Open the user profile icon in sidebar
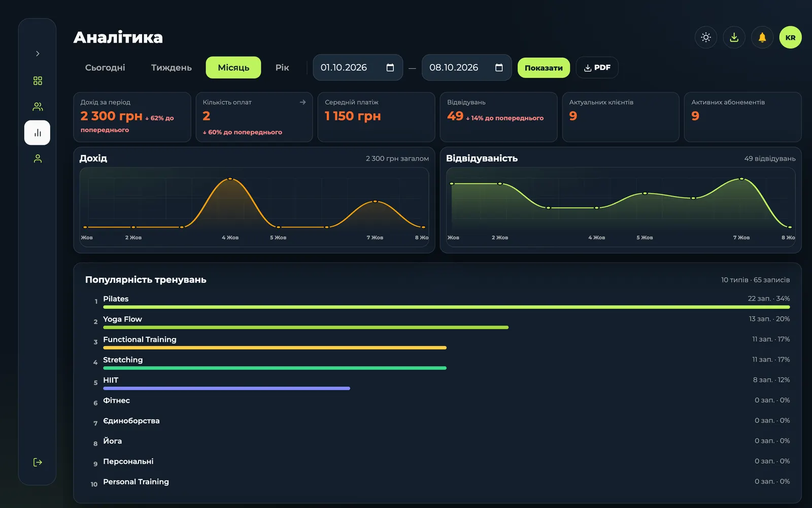This screenshot has height=508, width=812. click(x=38, y=159)
